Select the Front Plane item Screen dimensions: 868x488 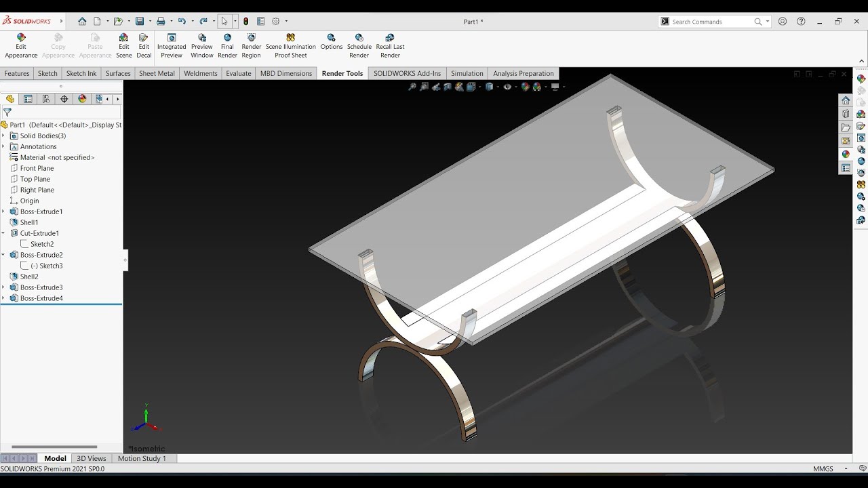pyautogui.click(x=37, y=168)
